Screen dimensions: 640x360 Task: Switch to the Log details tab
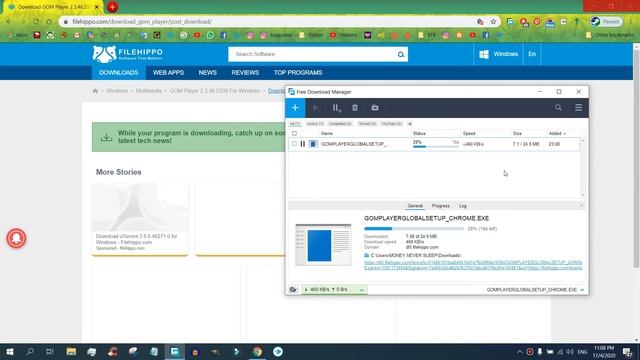(462, 206)
